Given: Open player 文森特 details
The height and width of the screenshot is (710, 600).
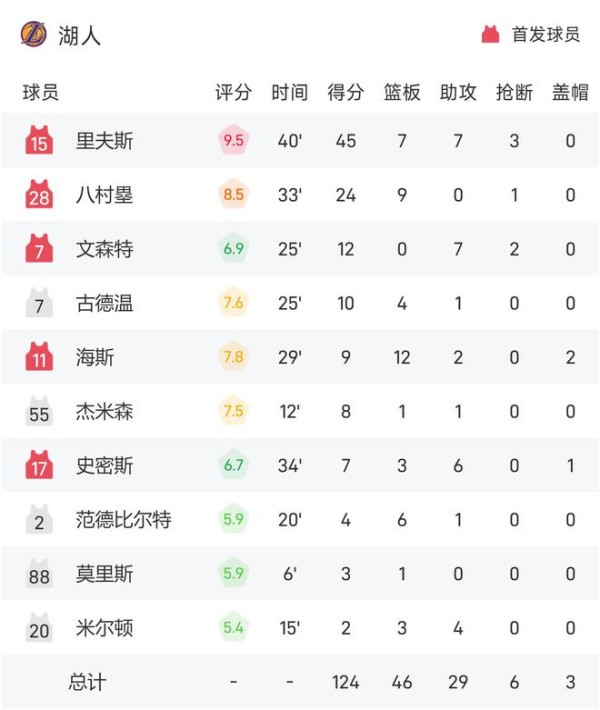Looking at the screenshot, I should 104,249.
